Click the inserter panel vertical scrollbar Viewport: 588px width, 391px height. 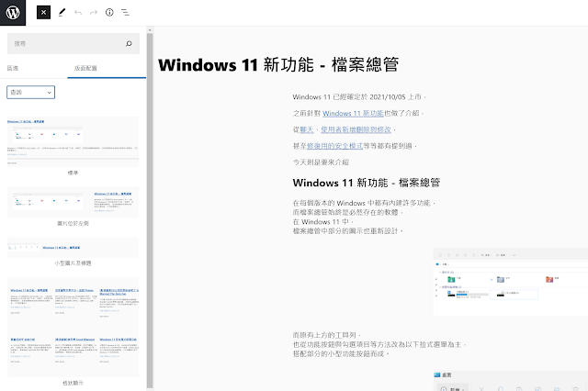tap(150, 210)
